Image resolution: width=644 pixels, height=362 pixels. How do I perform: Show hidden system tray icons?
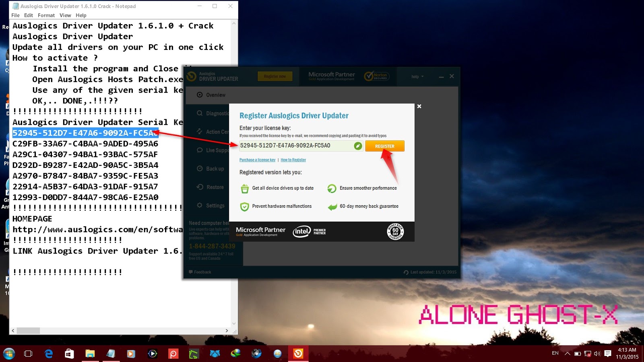point(567,354)
